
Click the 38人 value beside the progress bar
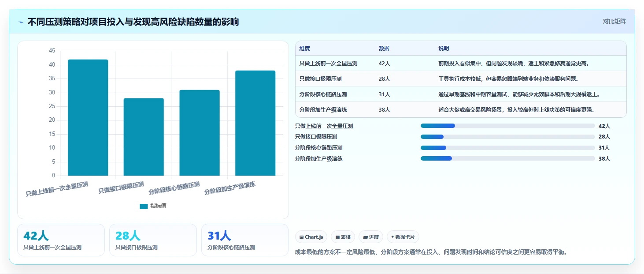(604, 159)
